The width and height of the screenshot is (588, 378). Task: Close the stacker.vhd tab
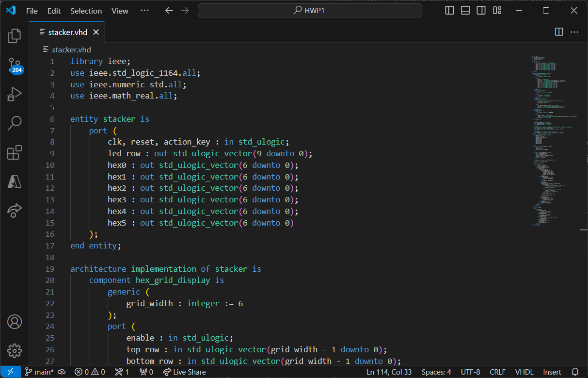pos(96,32)
